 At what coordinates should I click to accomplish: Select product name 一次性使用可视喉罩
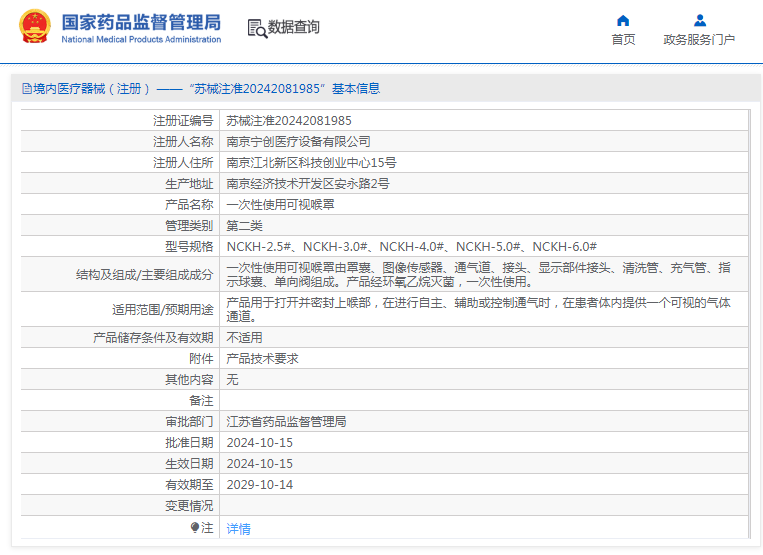(x=280, y=204)
